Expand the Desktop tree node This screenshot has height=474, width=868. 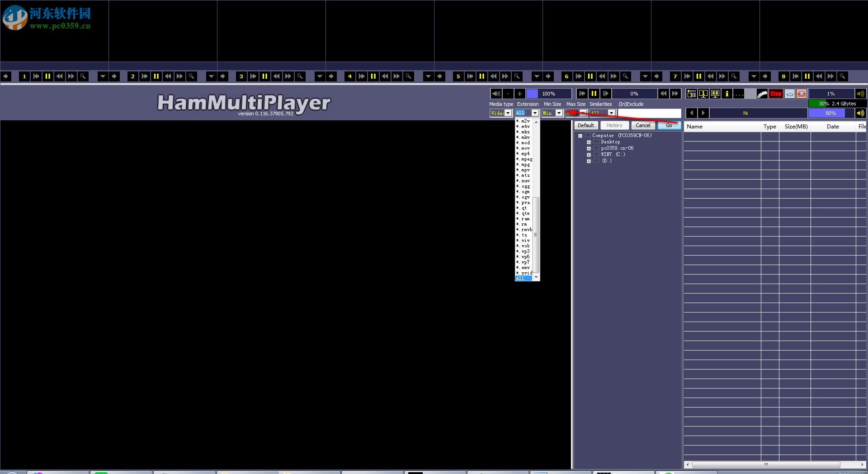[x=589, y=142]
